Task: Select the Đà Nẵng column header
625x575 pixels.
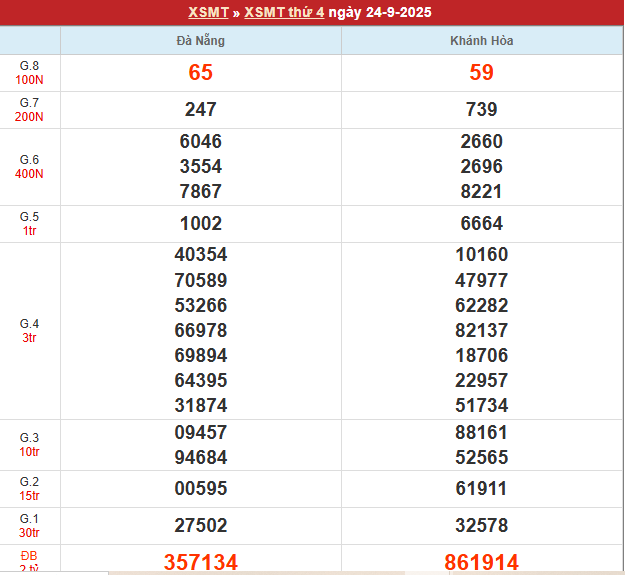Action: coord(200,40)
